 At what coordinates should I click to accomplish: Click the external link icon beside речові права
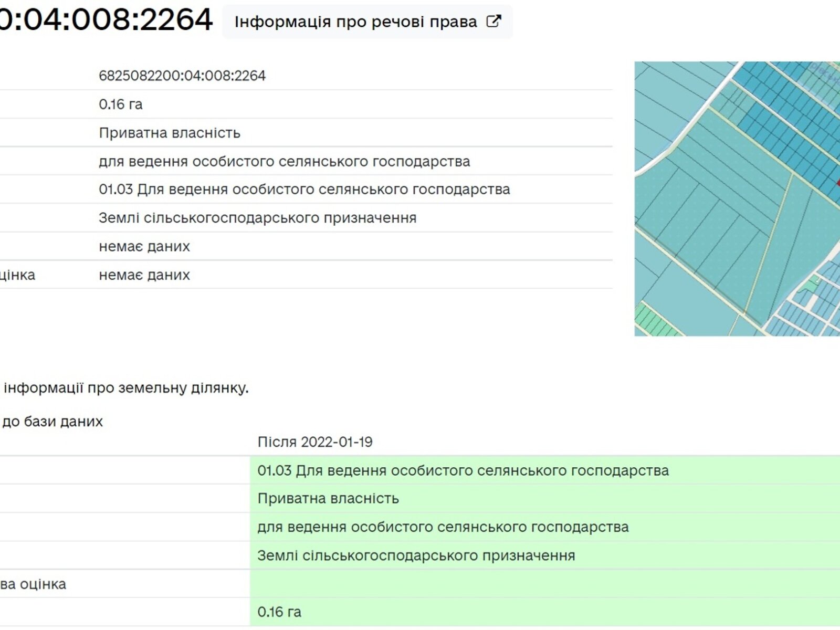click(x=493, y=21)
